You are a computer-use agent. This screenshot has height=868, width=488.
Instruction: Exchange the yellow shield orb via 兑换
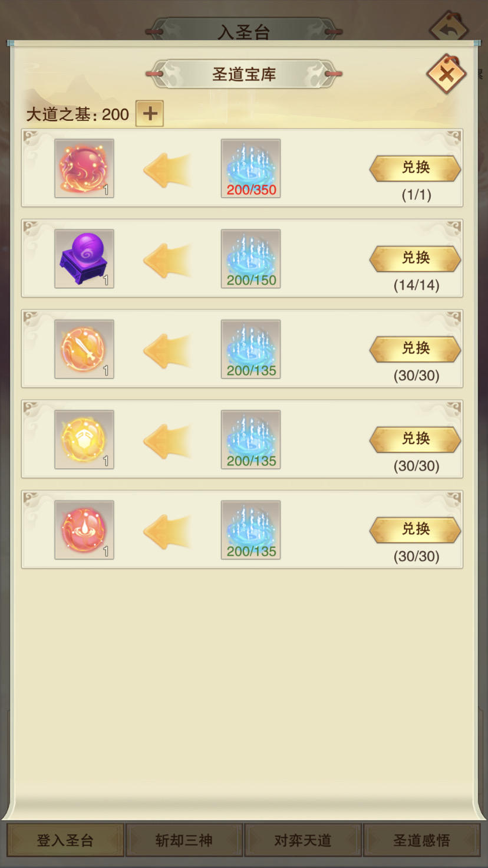click(x=416, y=439)
